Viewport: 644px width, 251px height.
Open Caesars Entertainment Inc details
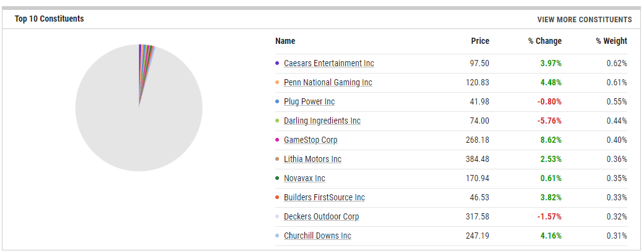click(x=329, y=64)
